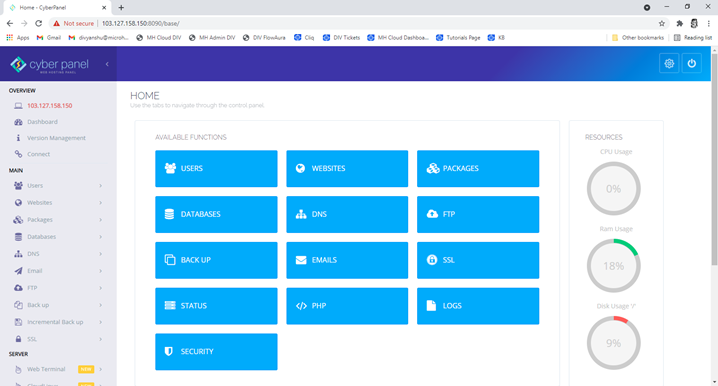718x386 pixels.
Task: Click the Not secure warning indicator
Action: [x=73, y=23]
